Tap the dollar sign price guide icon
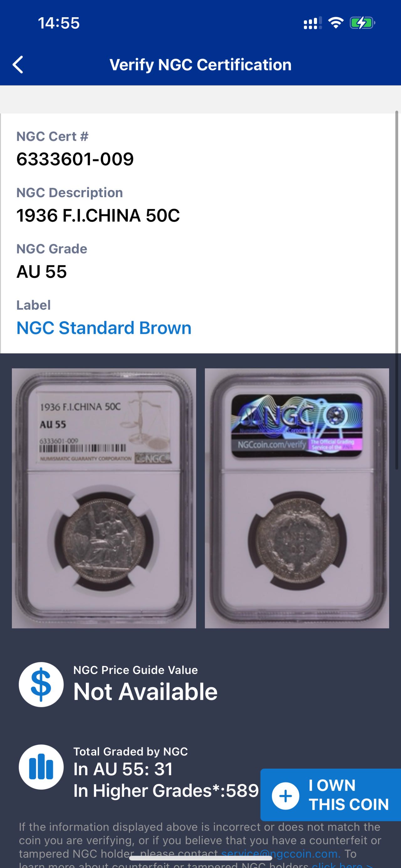Screen dimensions: 401x868 [41, 684]
